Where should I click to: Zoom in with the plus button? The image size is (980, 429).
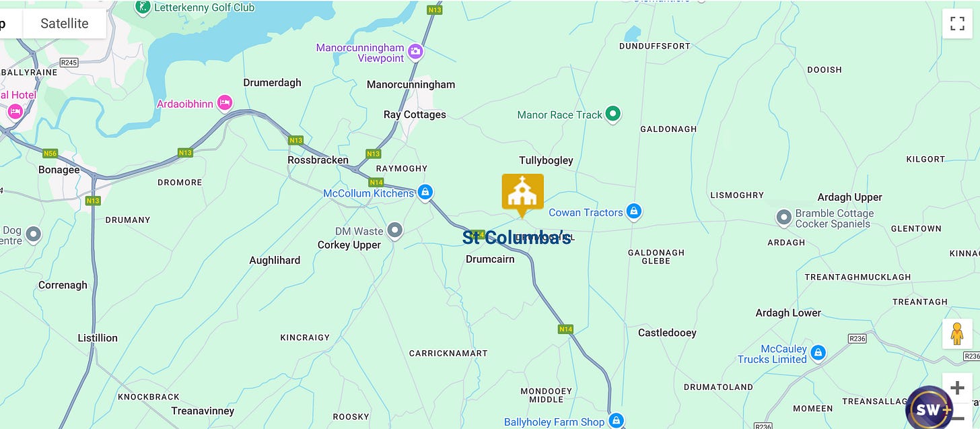tap(957, 388)
